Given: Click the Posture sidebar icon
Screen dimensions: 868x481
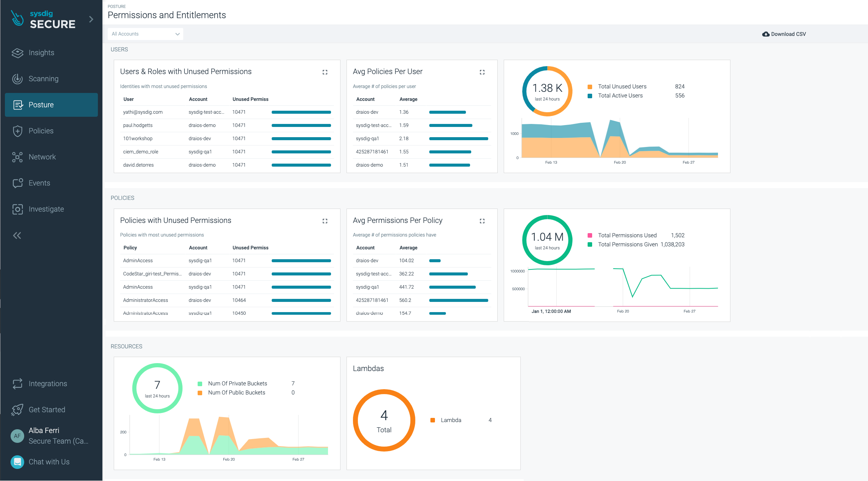Looking at the screenshot, I should point(17,105).
